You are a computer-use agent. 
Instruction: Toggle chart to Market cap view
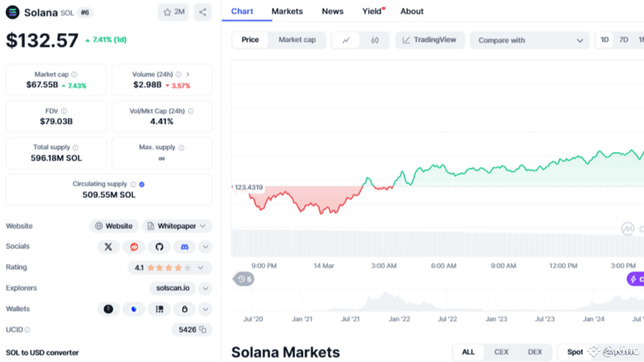point(297,40)
